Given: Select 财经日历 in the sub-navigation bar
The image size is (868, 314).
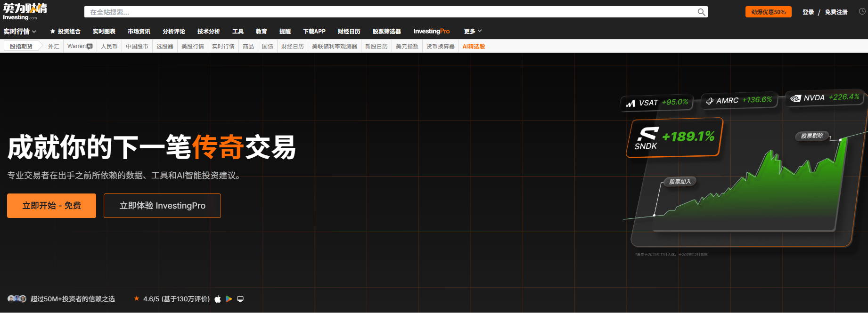Looking at the screenshot, I should click(x=293, y=46).
